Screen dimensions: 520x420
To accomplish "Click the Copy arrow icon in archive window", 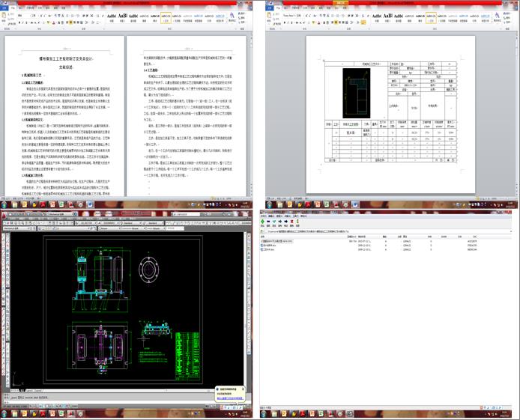I will (x=280, y=222).
